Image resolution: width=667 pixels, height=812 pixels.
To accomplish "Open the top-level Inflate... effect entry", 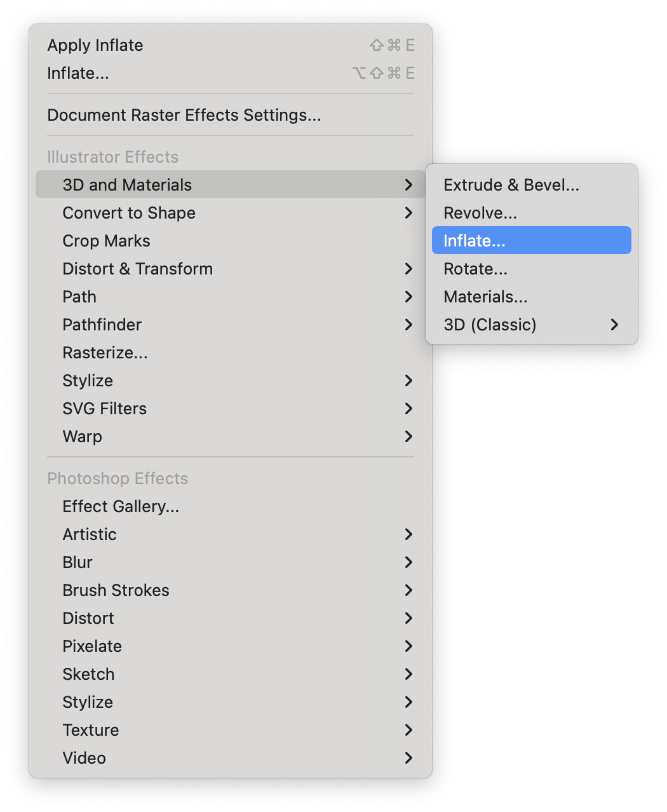I will [231, 73].
